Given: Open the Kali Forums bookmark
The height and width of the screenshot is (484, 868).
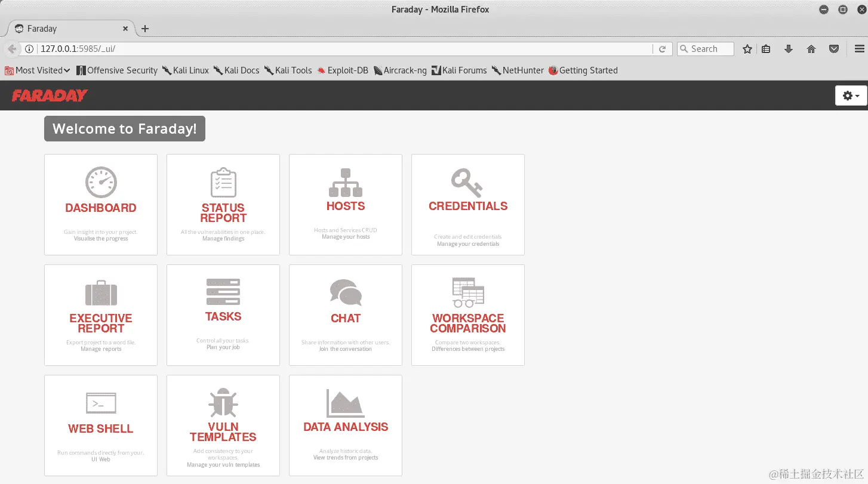Looking at the screenshot, I should point(459,70).
